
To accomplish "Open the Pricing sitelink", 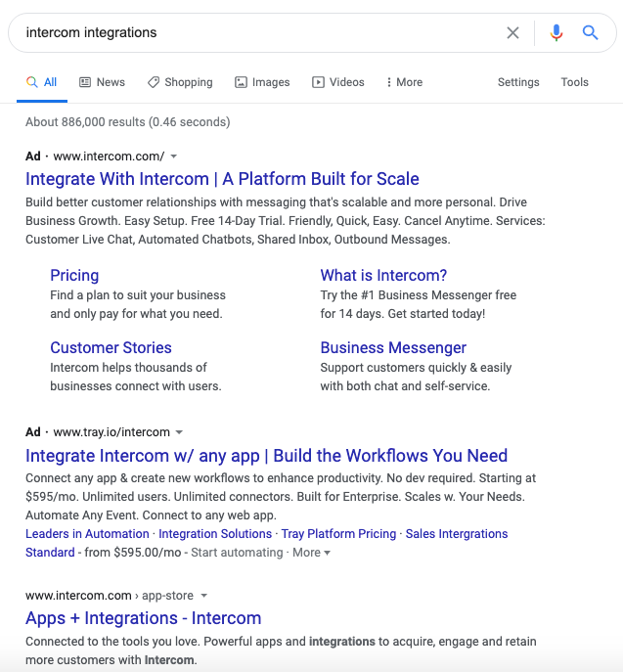I will pyautogui.click(x=74, y=275).
